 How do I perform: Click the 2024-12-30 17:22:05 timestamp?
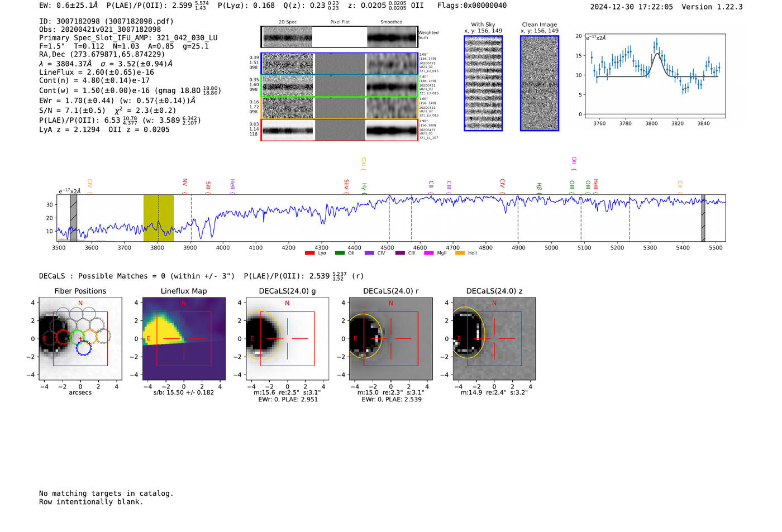(x=632, y=7)
